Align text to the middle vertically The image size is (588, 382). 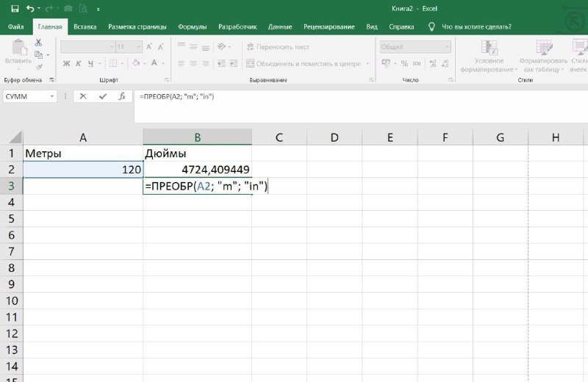pyautogui.click(x=193, y=46)
